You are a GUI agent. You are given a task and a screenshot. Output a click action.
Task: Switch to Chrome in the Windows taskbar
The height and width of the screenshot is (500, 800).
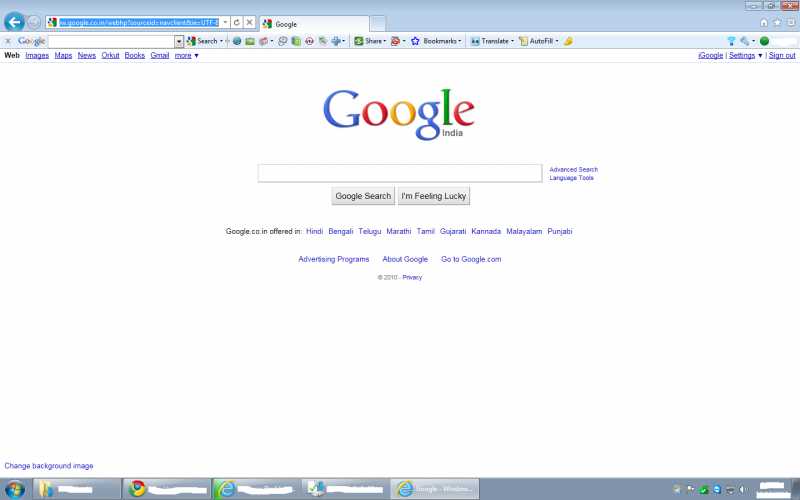(167, 489)
